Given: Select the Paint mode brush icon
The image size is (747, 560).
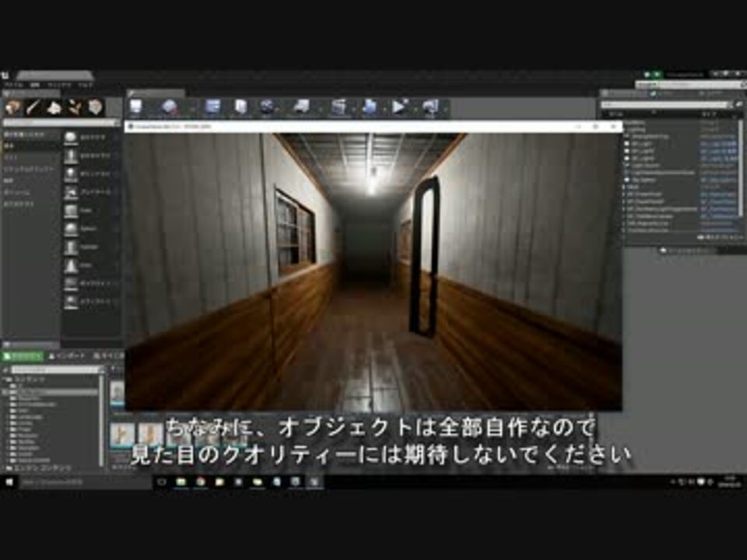Looking at the screenshot, I should pos(33,107).
